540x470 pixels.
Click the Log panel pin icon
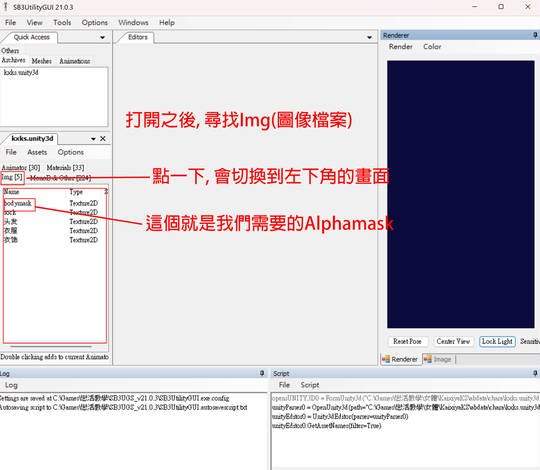coord(262,373)
